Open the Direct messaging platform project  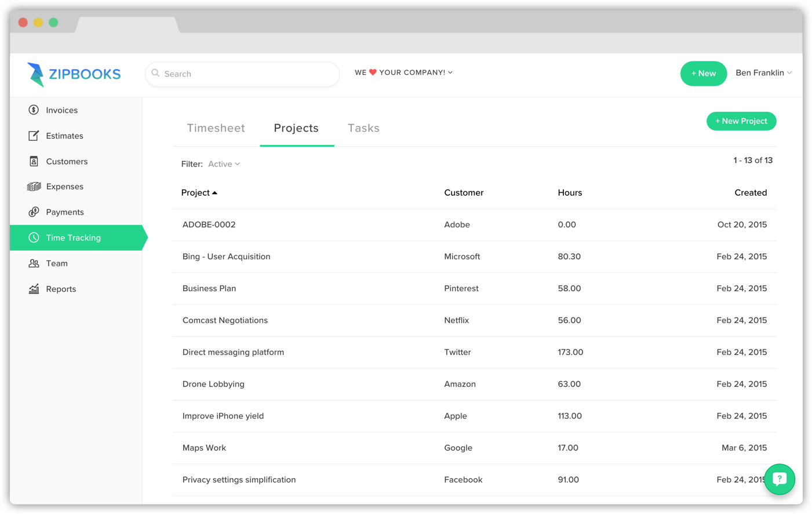pyautogui.click(x=233, y=352)
